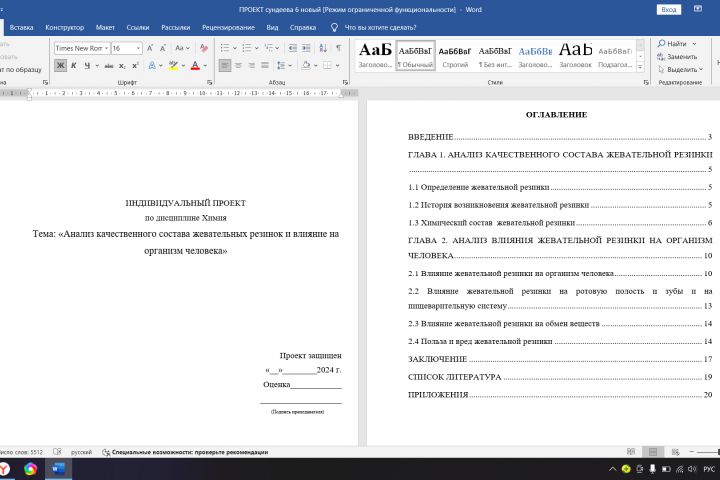This screenshot has width=720, height=480.
Task: Click Найти in Editing group
Action: (x=677, y=44)
